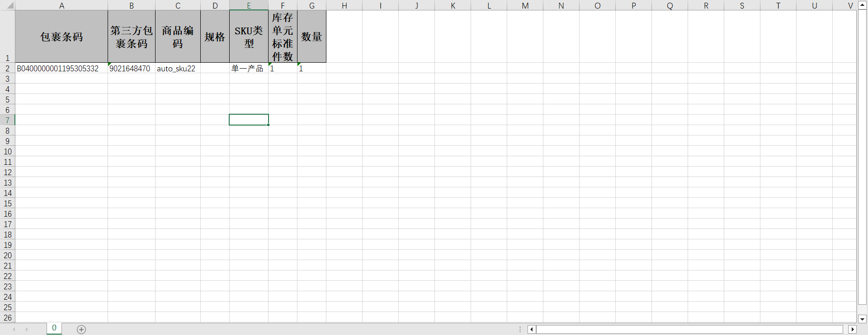Select column M header
This screenshot has width=868, height=335.
pos(525,5)
